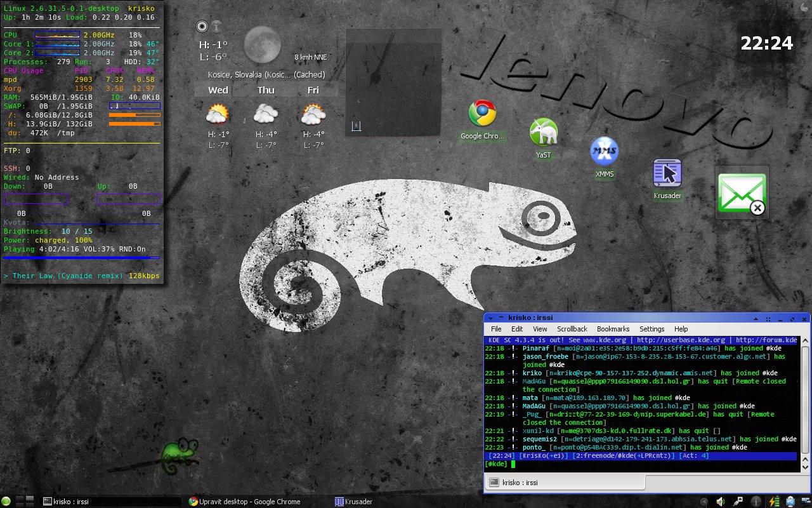The height and width of the screenshot is (508, 812).
Task: Open the volume speaker tray icon
Action: [x=719, y=501]
